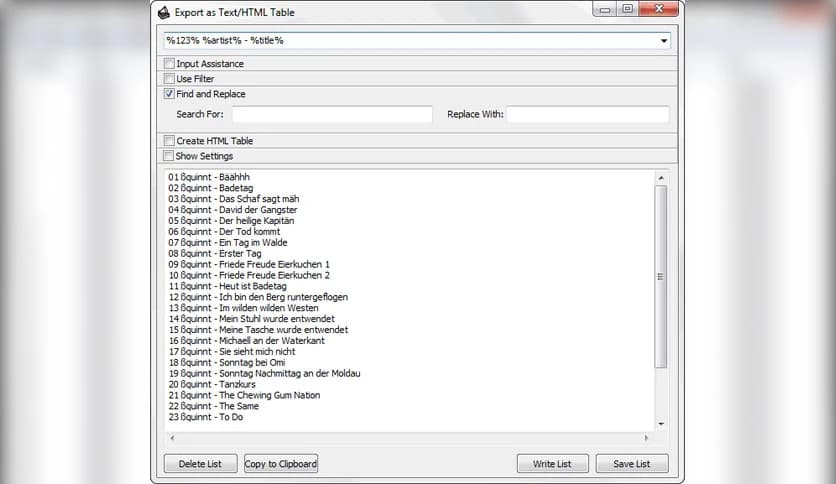
Task: Click the Copy to Clipboard button
Action: coord(281,464)
